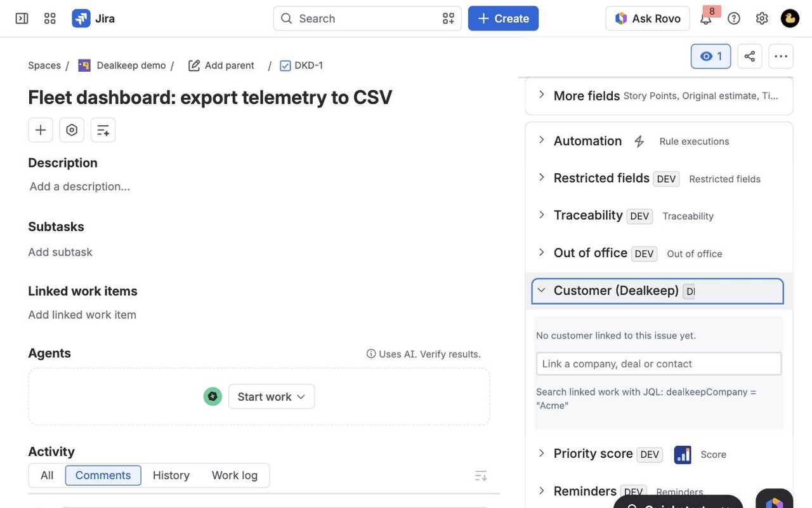Screen dimensions: 812x508
Task: Click the Jira logo
Action: 94,18
